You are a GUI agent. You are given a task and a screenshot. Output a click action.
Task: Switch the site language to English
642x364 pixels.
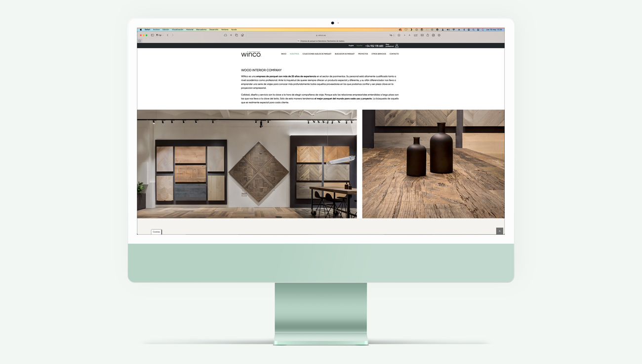(351, 45)
